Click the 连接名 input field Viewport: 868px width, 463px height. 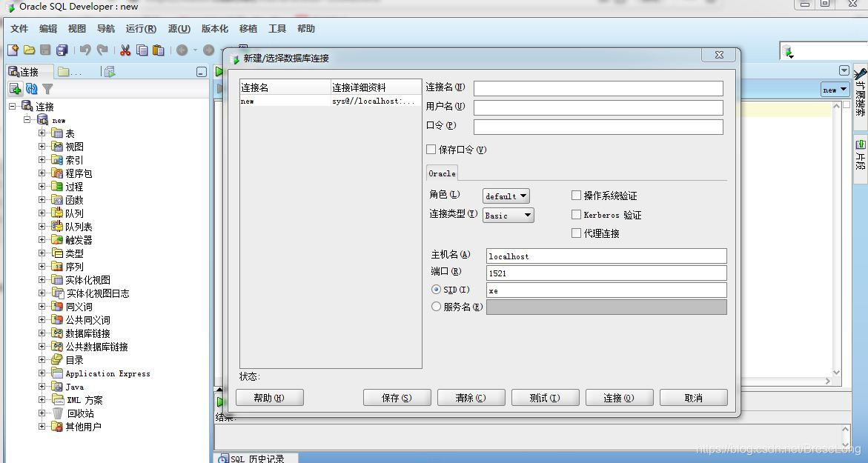[x=598, y=88]
